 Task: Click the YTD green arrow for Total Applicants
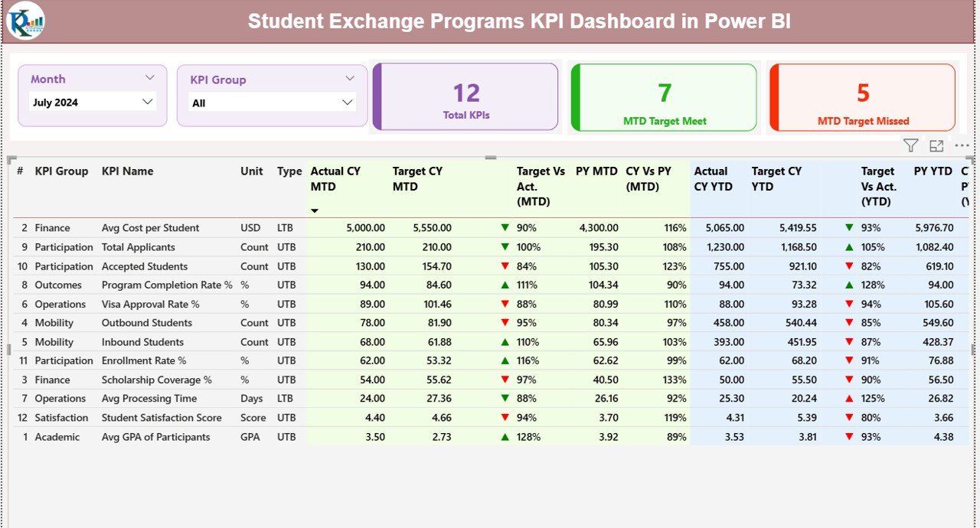[x=849, y=247]
